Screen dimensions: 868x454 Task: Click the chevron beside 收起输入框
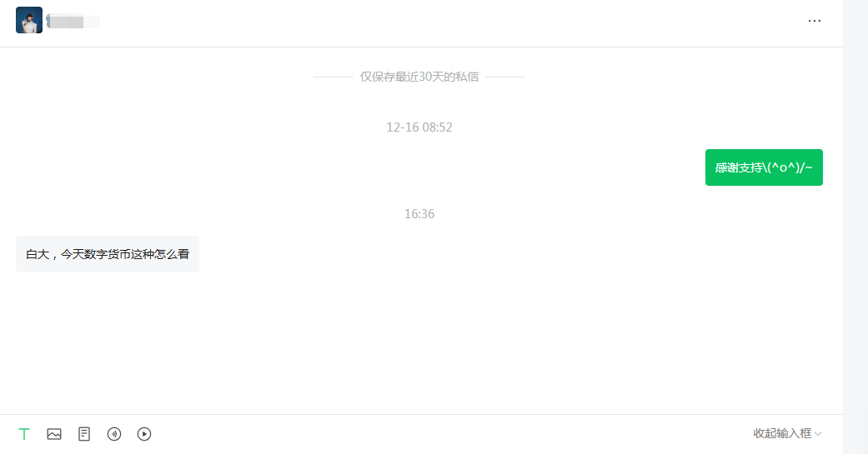pos(818,434)
